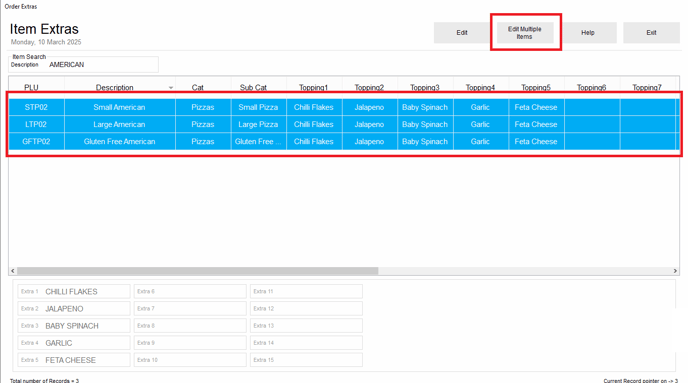This screenshot has height=383, width=688.
Task: Click the Topping3 column header
Action: coord(426,87)
